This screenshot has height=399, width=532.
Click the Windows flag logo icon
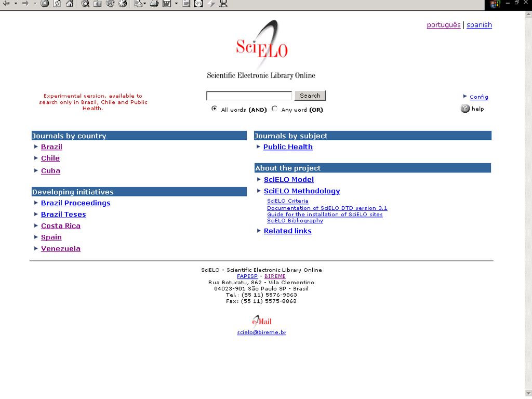pyautogui.click(x=495, y=4)
